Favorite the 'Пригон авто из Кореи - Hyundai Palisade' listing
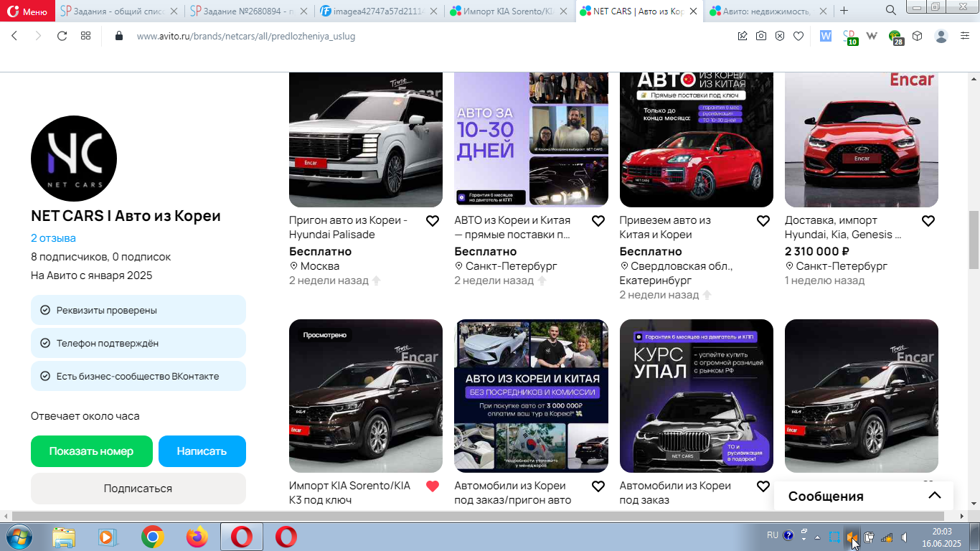Image resolution: width=980 pixels, height=551 pixels. coord(433,221)
